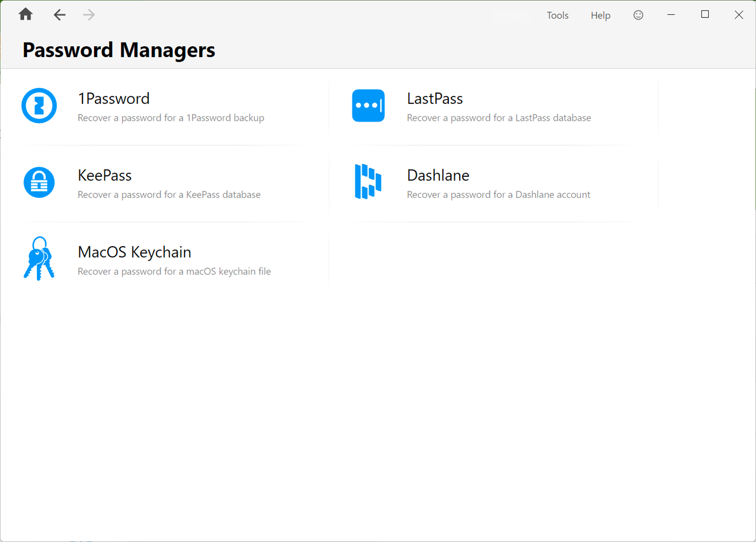Click the forward navigation arrow
756x542 pixels.
[x=89, y=15]
